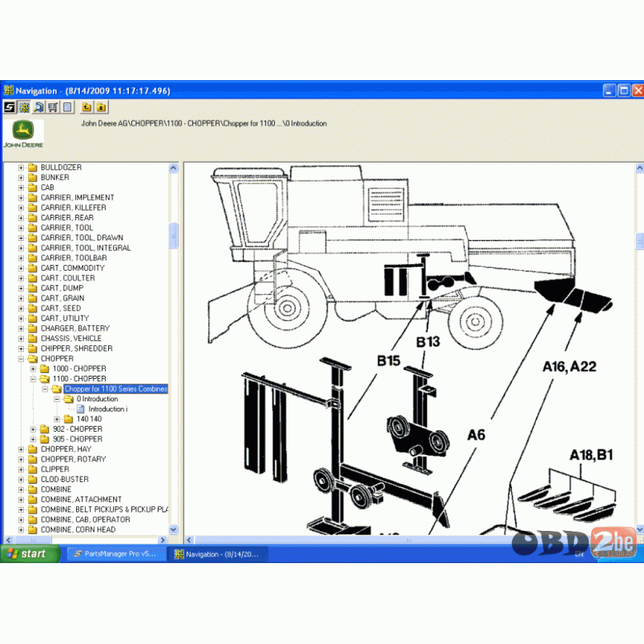This screenshot has width=644, height=644.
Task: Select Chopper for 1100 Series Combines
Action: tap(116, 389)
